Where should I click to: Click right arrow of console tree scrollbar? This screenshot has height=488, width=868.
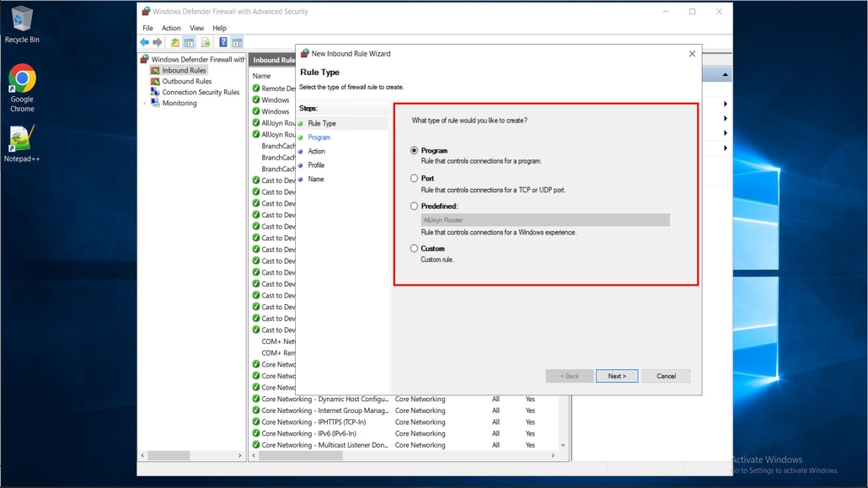(239, 455)
